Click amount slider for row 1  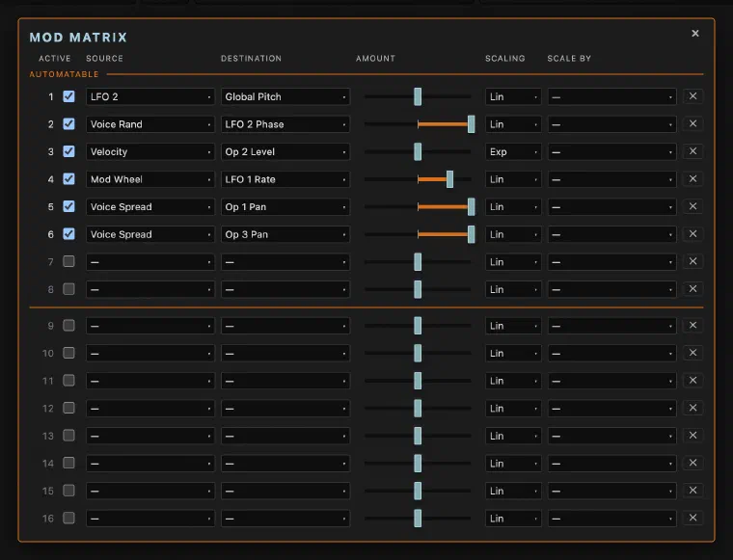click(x=418, y=96)
